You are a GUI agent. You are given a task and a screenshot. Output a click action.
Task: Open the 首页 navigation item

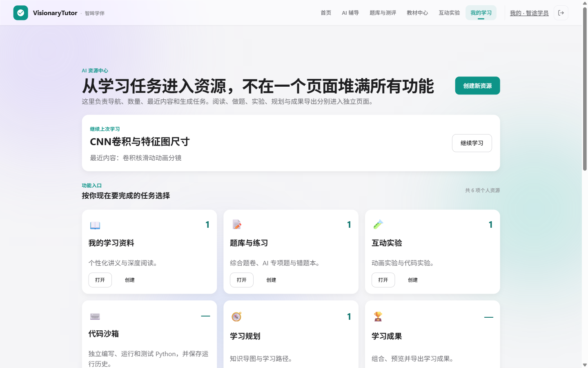click(x=326, y=13)
